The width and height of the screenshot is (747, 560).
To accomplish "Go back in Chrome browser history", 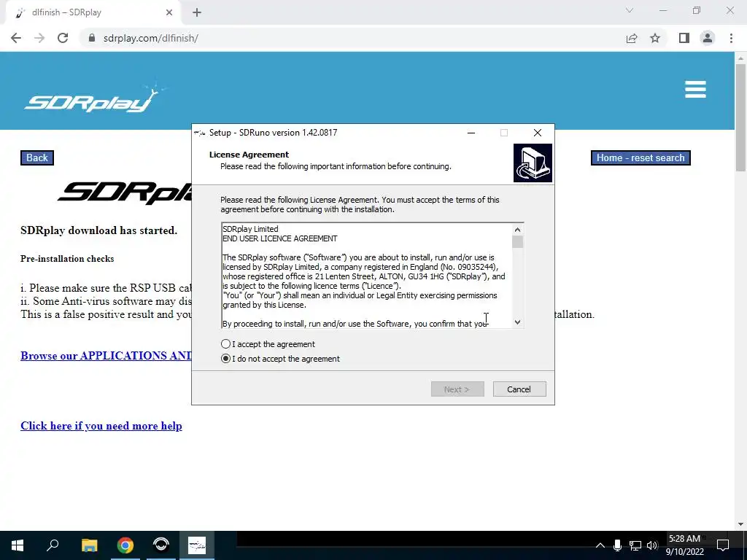I will pos(16,38).
